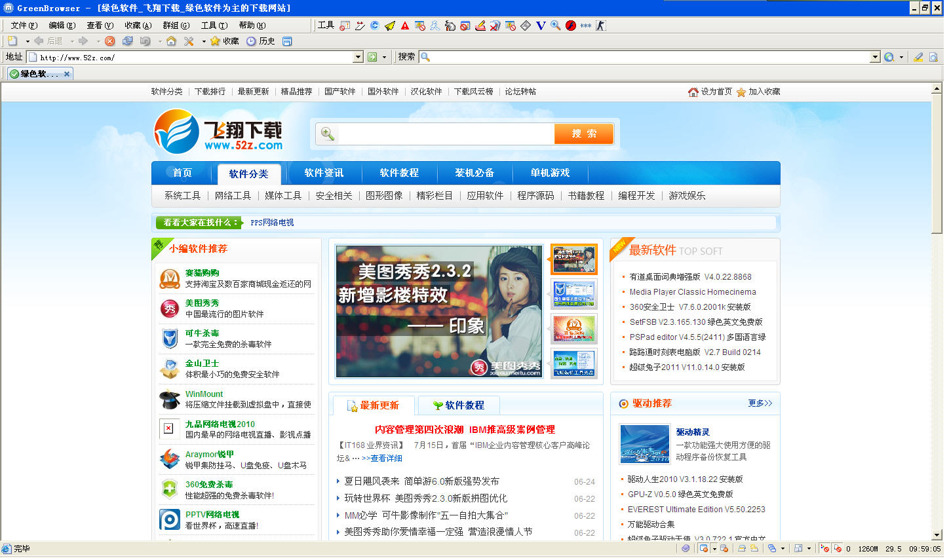Click inside the site search input field
Image resolution: width=949 pixels, height=560 pixels.
click(x=446, y=134)
